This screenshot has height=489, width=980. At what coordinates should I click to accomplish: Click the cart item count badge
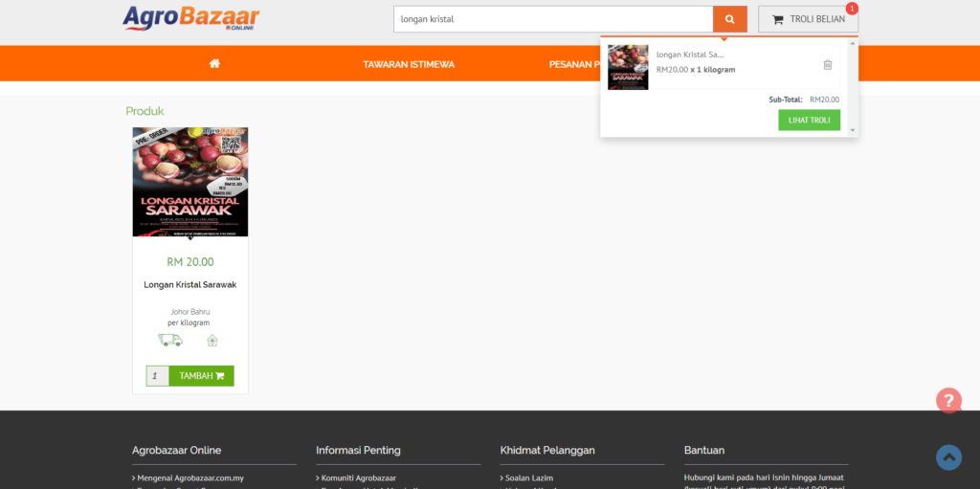pyautogui.click(x=852, y=9)
